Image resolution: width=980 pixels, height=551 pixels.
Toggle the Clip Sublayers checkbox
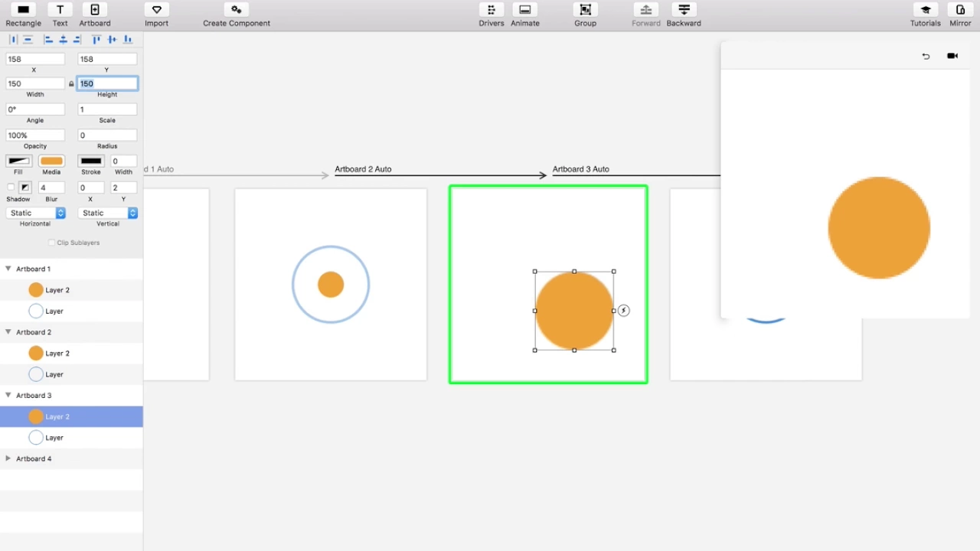pyautogui.click(x=52, y=243)
